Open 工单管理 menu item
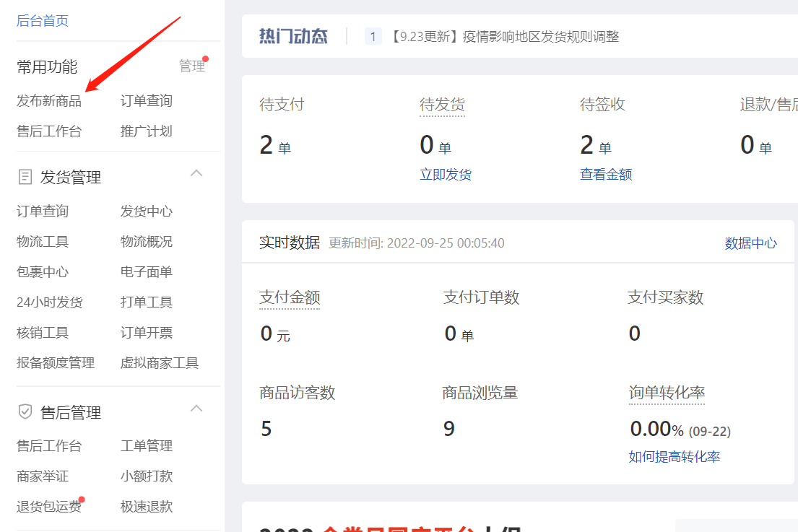Screen dimensions: 798x532 pyautogui.click(x=147, y=446)
